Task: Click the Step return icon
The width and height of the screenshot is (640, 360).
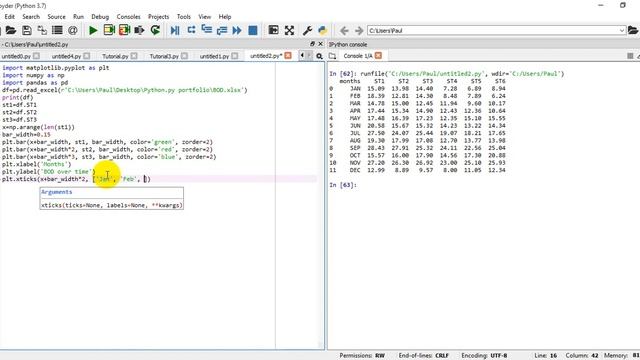Action: tap(222, 30)
